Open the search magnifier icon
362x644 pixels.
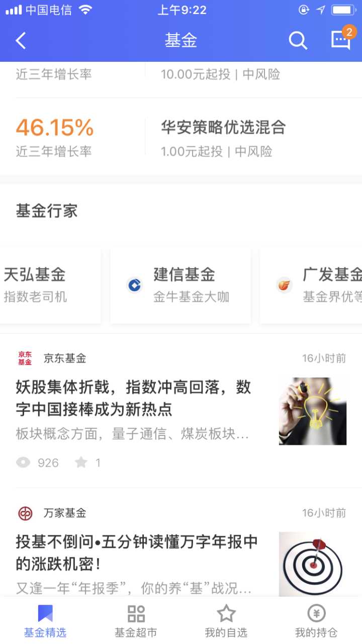[298, 41]
